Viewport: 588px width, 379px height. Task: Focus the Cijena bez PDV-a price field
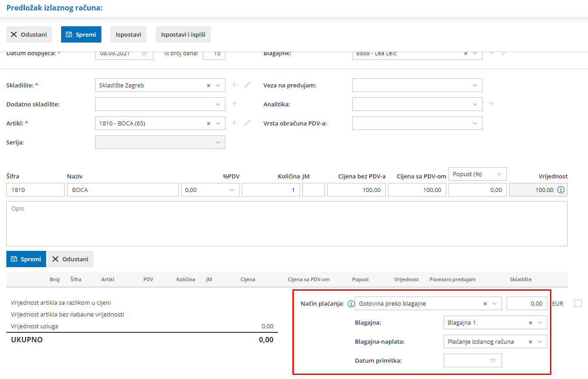click(x=357, y=190)
